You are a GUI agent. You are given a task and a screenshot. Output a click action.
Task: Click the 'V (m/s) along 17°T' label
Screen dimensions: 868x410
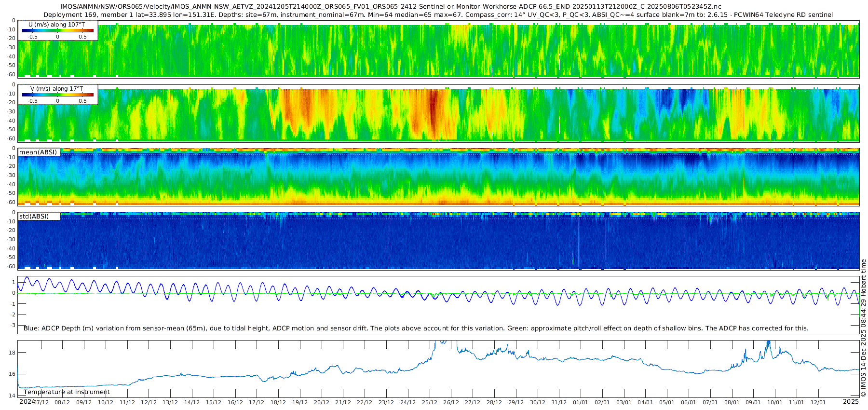pos(57,89)
